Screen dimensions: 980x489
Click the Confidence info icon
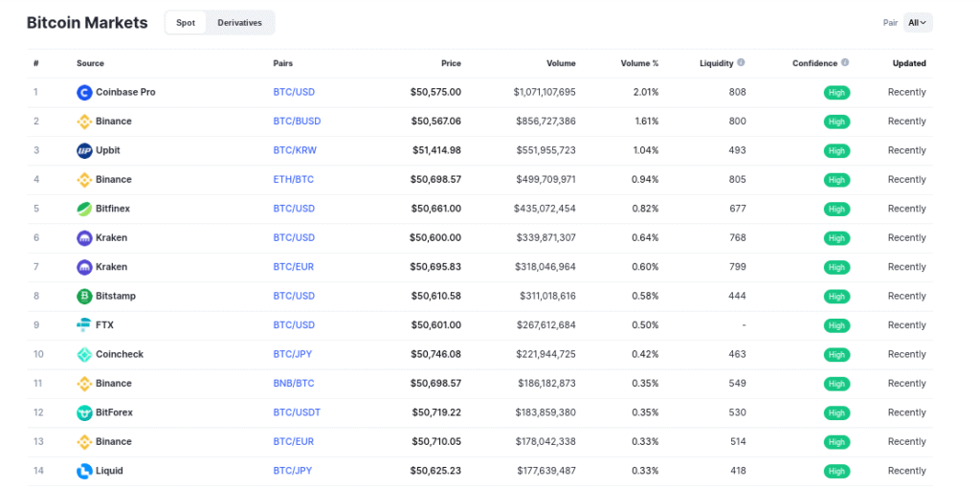pyautogui.click(x=845, y=63)
